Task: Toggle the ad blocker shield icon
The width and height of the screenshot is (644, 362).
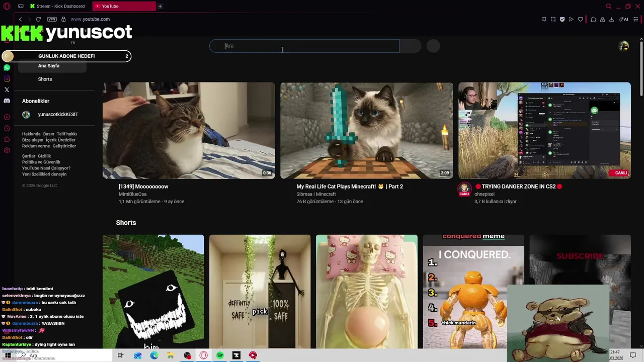Action: [x=562, y=19]
